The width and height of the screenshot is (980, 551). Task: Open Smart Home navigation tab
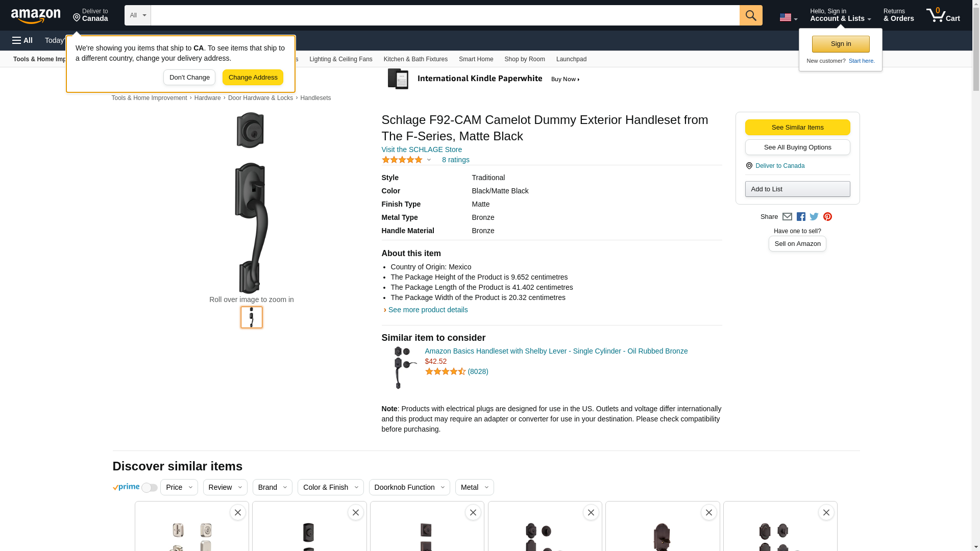pyautogui.click(x=476, y=59)
